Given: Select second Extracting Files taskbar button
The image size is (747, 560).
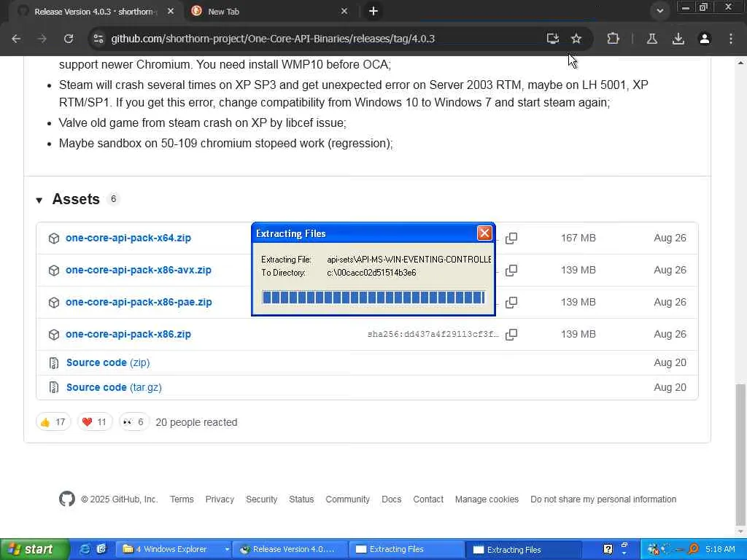Looking at the screenshot, I should pos(524,550).
